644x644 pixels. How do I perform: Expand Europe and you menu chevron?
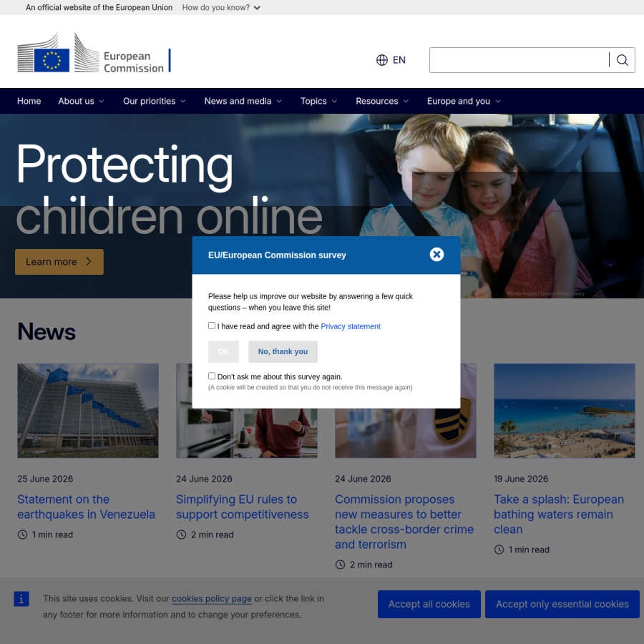click(x=498, y=101)
